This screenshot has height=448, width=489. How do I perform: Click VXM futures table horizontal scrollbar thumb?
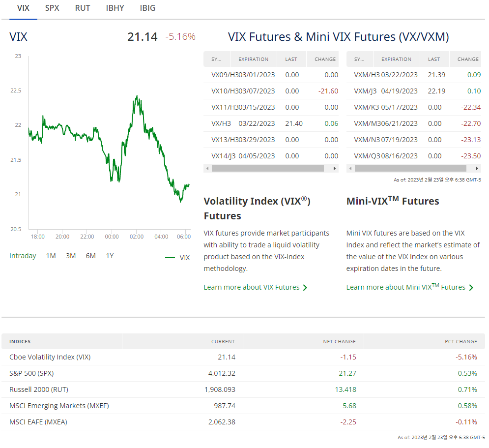click(x=410, y=169)
